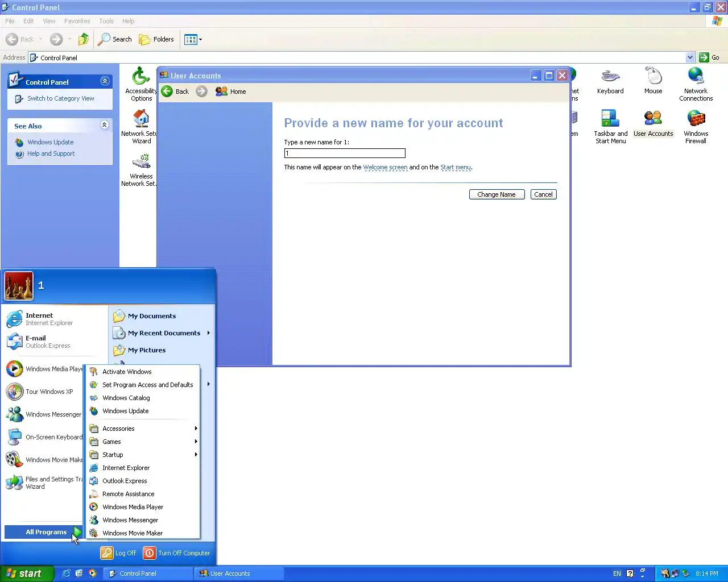Expand the Accessories submenu

(x=143, y=429)
